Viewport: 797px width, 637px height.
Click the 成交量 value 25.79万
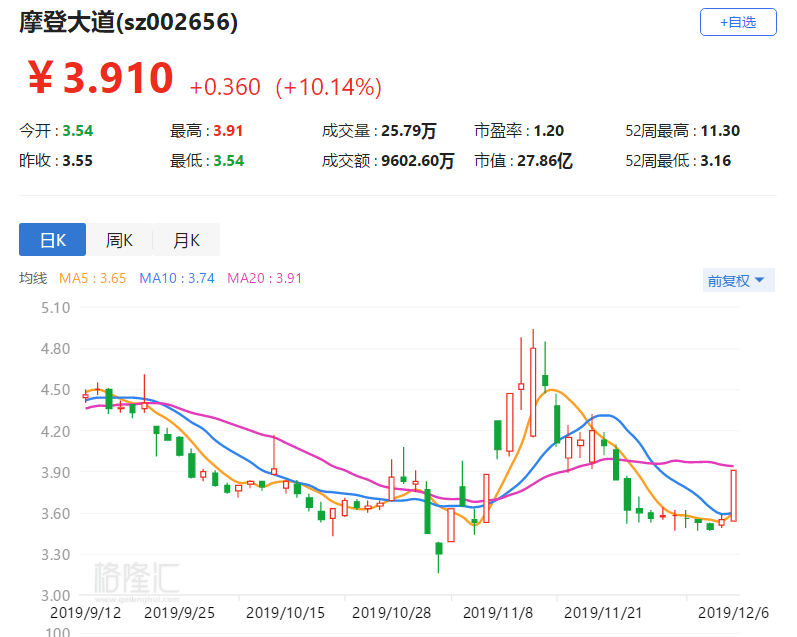(x=409, y=131)
